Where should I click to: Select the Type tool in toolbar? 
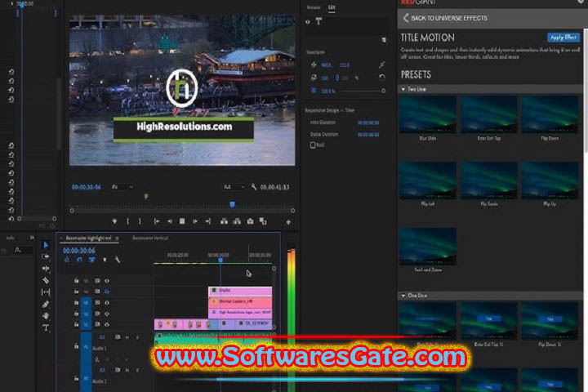point(46,327)
